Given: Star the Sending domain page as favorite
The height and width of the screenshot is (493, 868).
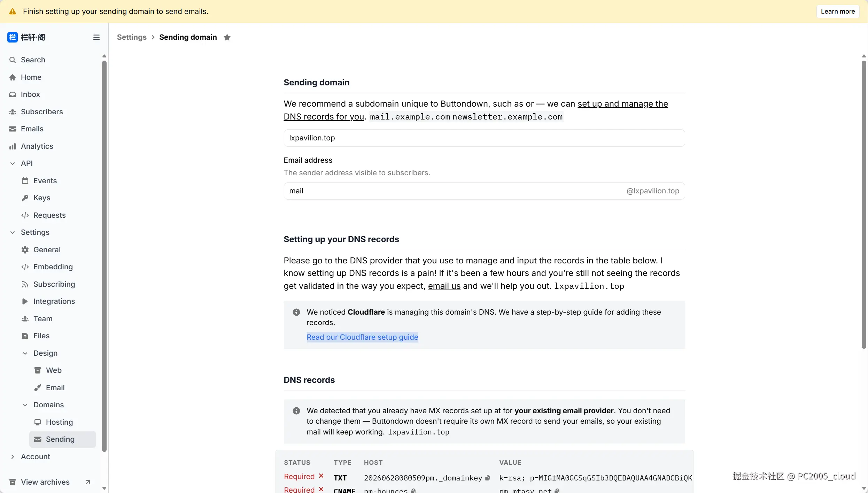Looking at the screenshot, I should 227,37.
